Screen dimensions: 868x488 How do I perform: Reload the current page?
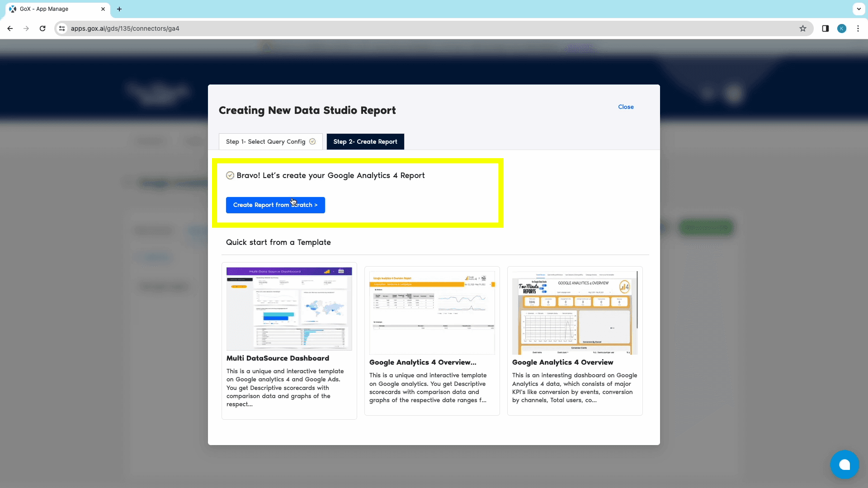tap(42, 28)
